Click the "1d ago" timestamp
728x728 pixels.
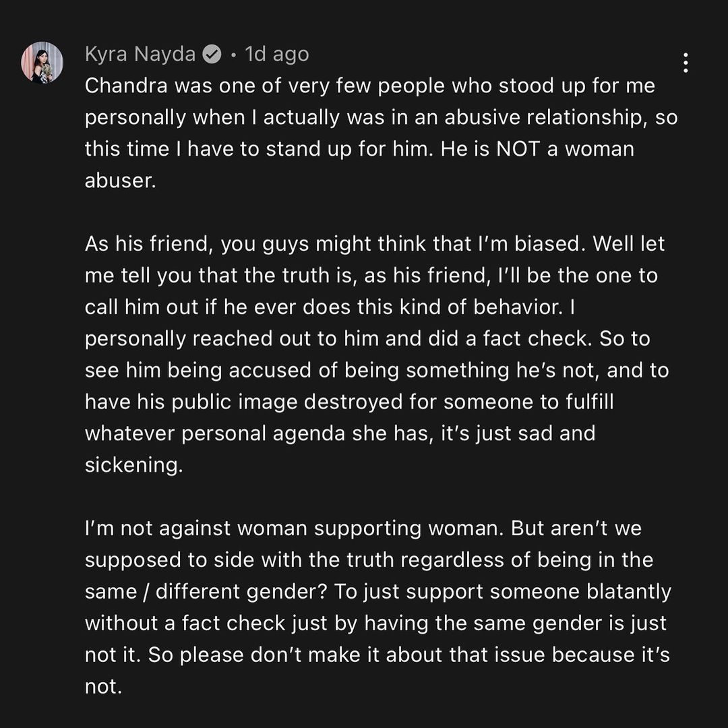pos(277,55)
